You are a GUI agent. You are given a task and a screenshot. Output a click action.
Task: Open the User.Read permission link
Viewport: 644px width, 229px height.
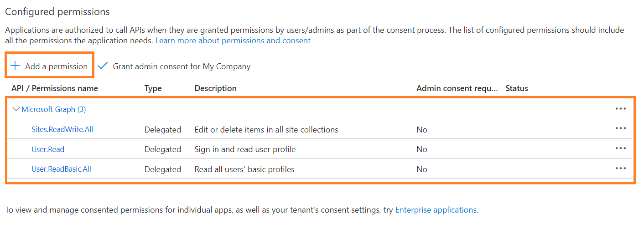pyautogui.click(x=48, y=149)
